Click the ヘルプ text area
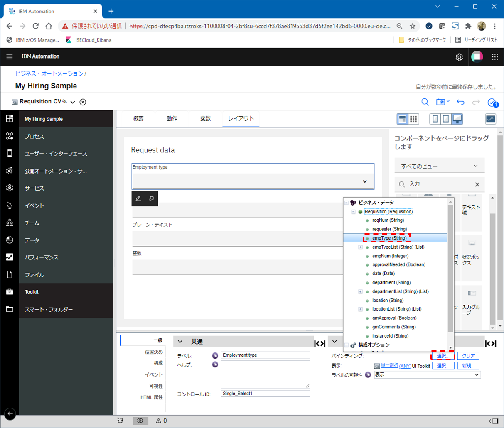The image size is (504, 428). (x=265, y=374)
